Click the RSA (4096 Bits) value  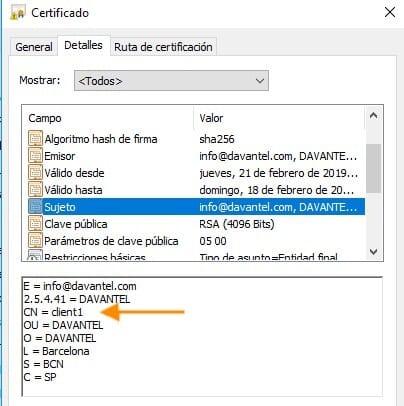click(237, 224)
